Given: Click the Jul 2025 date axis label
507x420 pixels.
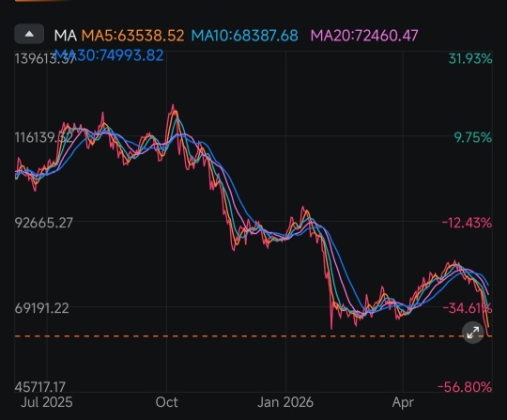Looking at the screenshot, I should (x=47, y=402).
